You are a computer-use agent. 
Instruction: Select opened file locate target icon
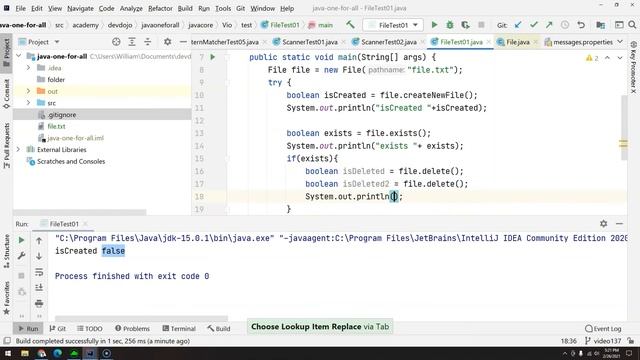116,42
